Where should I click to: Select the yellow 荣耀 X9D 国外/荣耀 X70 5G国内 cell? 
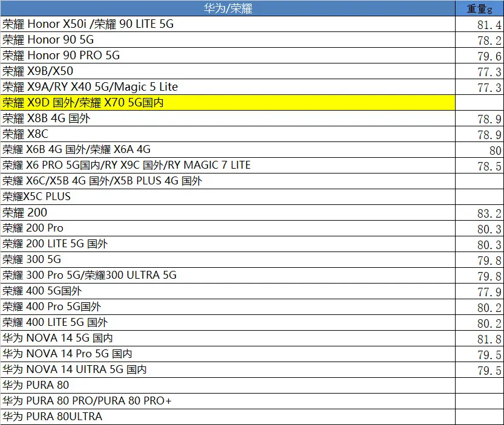[x=228, y=103]
